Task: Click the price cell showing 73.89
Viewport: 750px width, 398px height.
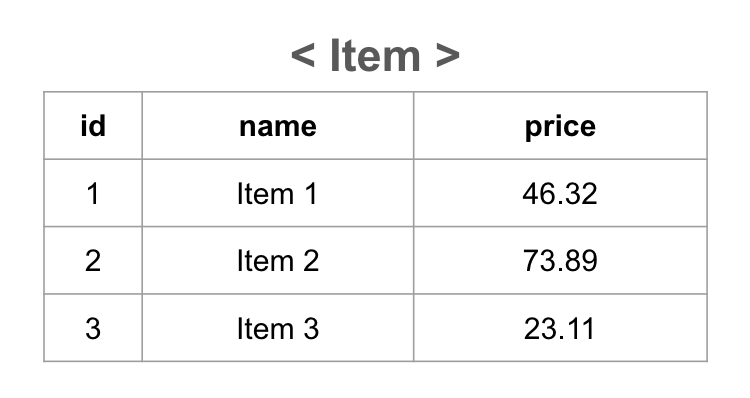Action: click(560, 261)
